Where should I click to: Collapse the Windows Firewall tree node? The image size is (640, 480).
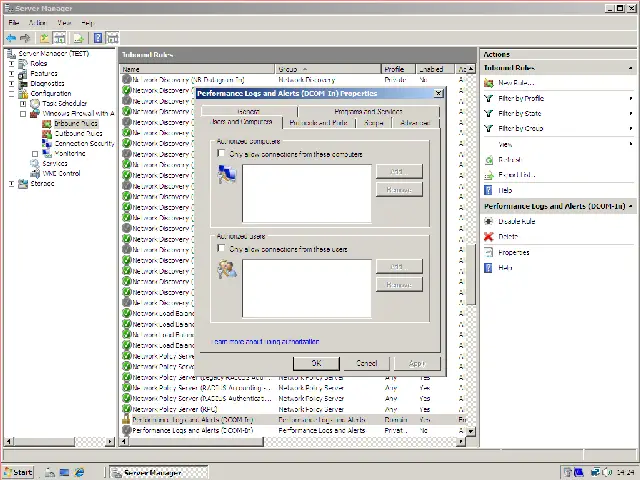tap(23, 113)
